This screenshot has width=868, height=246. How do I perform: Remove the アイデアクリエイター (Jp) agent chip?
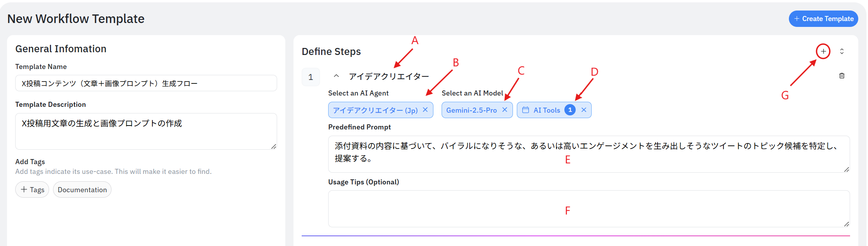pyautogui.click(x=425, y=110)
